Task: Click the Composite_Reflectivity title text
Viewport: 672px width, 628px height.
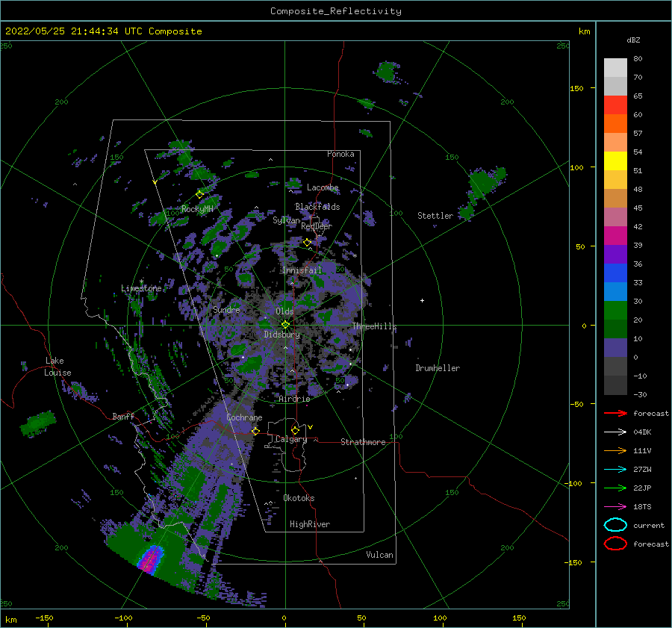Action: (x=336, y=11)
